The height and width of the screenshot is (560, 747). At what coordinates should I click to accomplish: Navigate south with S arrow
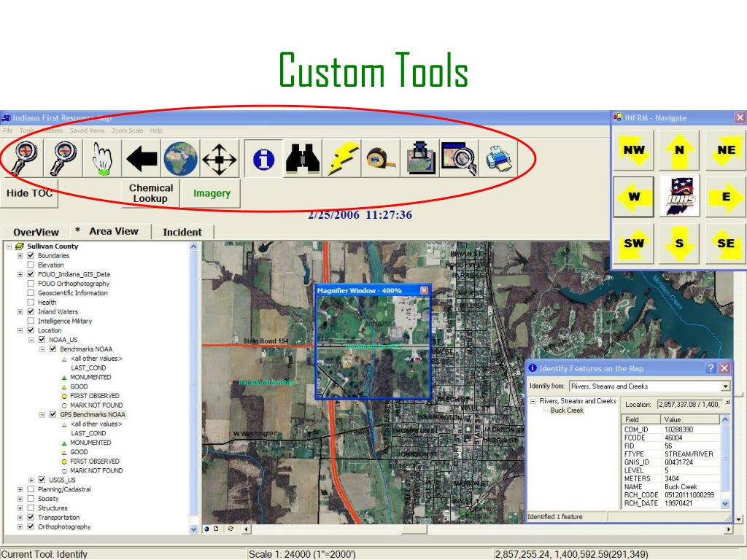(679, 244)
